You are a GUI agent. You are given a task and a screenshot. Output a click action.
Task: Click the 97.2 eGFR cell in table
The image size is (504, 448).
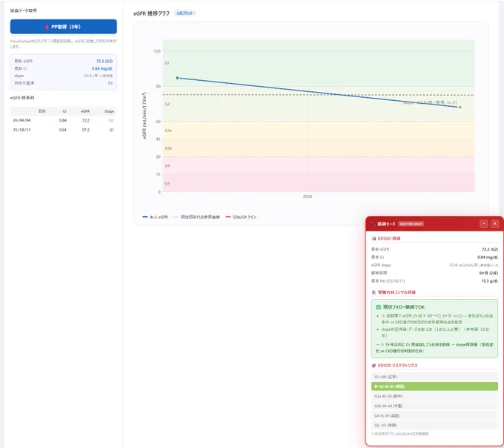point(86,130)
